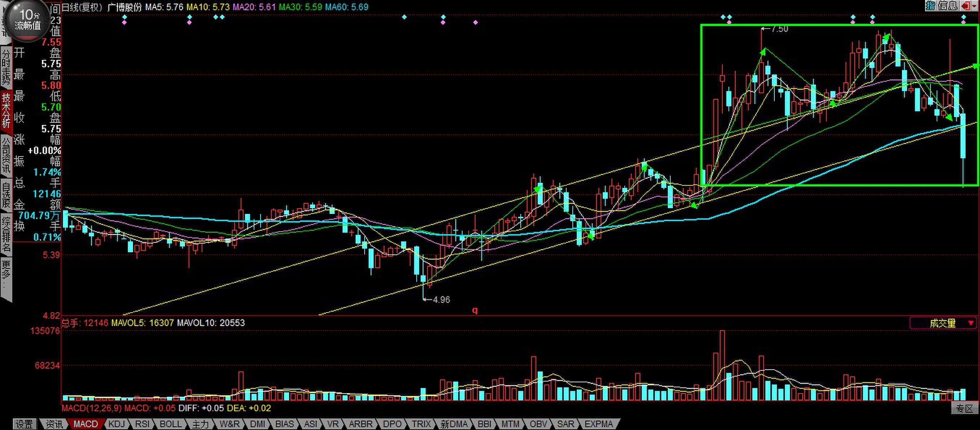980x430 pixels.
Task: Click the first cyan diamond info marker
Action: [124, 17]
